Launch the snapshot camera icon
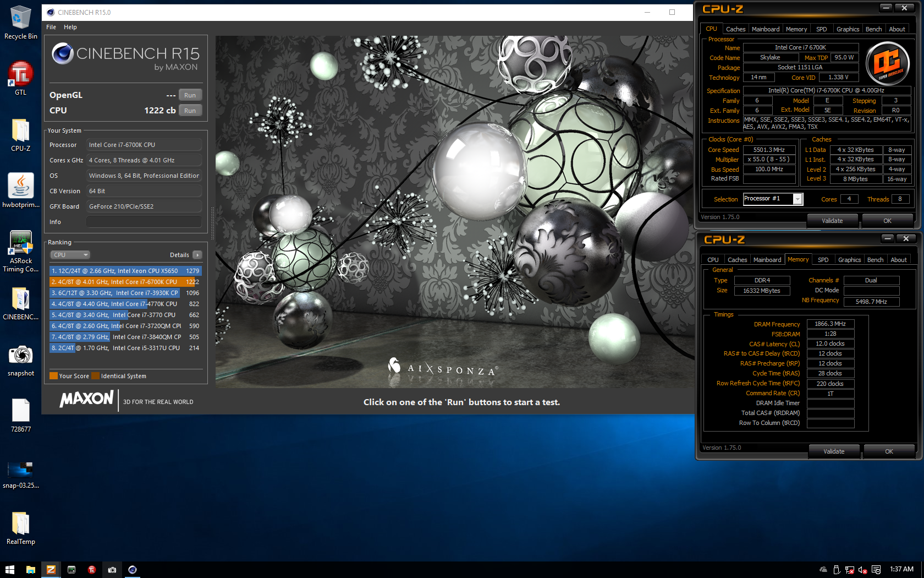This screenshot has height=578, width=924. [x=20, y=360]
